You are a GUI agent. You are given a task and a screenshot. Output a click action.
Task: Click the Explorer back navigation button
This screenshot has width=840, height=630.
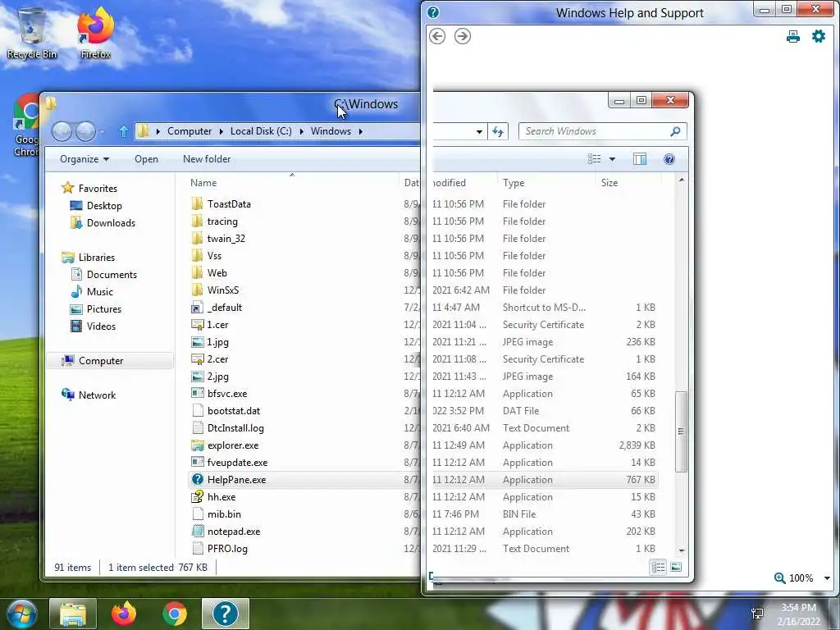(62, 131)
